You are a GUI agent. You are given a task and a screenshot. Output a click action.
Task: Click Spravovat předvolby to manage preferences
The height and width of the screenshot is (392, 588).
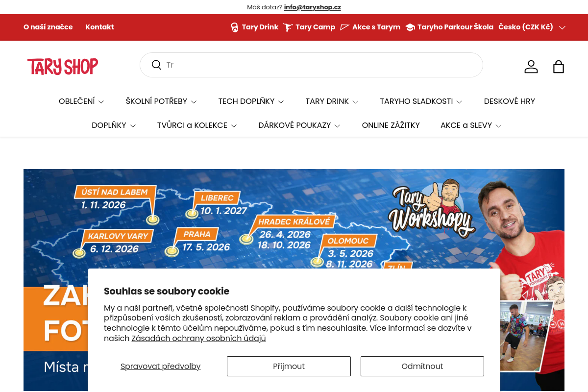pos(161,366)
